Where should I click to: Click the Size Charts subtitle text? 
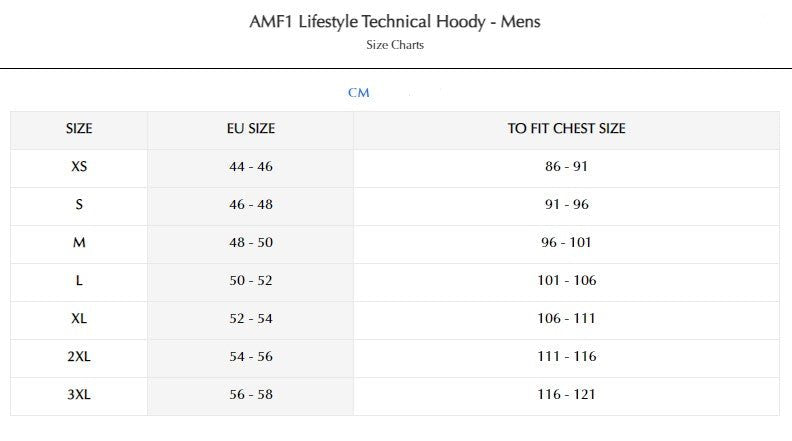pos(395,45)
